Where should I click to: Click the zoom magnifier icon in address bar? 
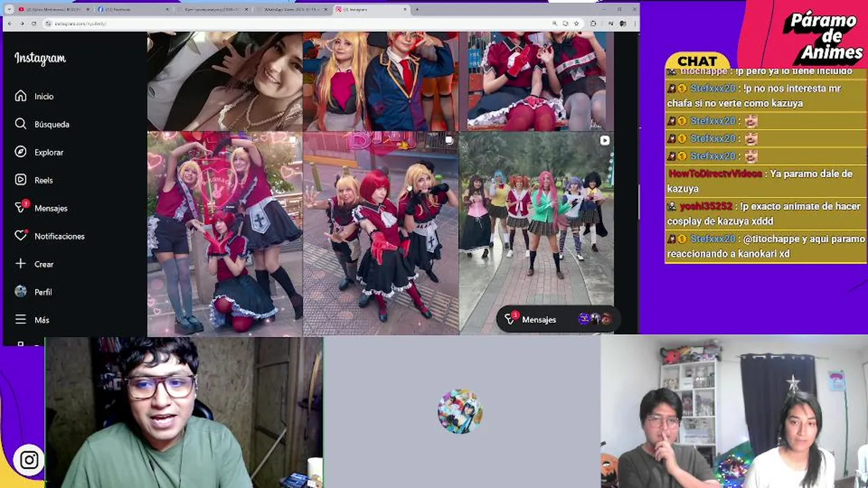point(555,23)
